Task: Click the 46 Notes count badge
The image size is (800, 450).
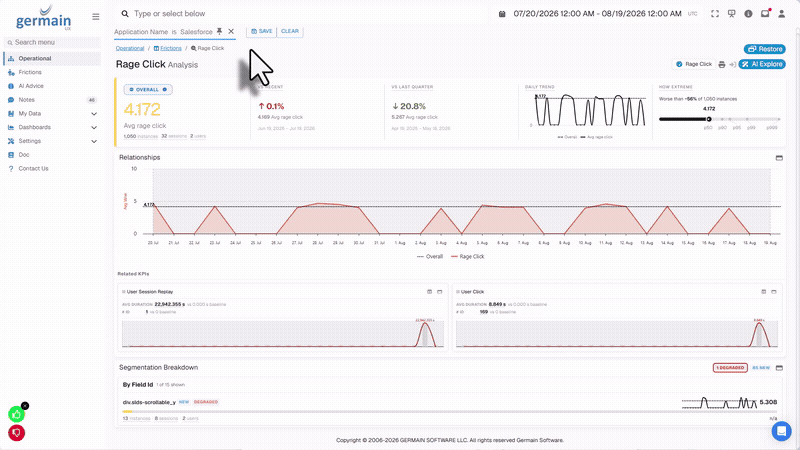Action: [92, 100]
